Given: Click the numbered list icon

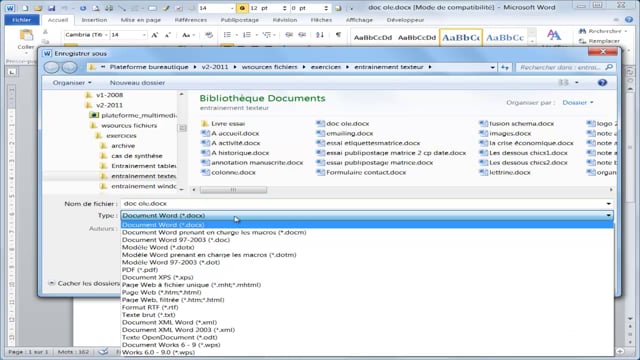Looking at the screenshot, I should [247, 35].
